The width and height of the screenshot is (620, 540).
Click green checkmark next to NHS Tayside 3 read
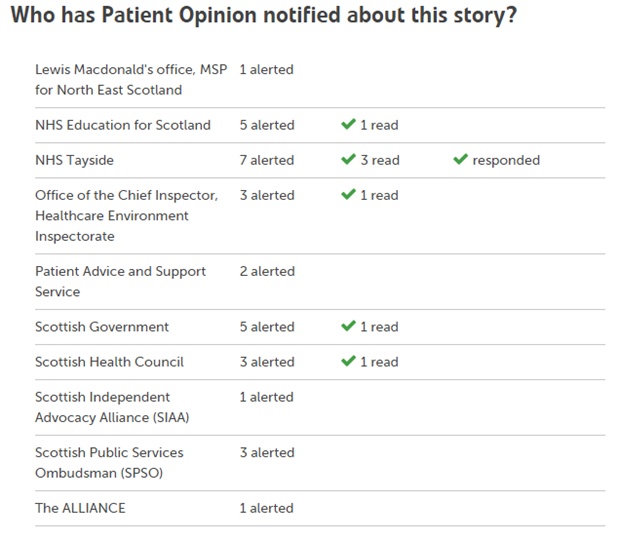click(348, 159)
